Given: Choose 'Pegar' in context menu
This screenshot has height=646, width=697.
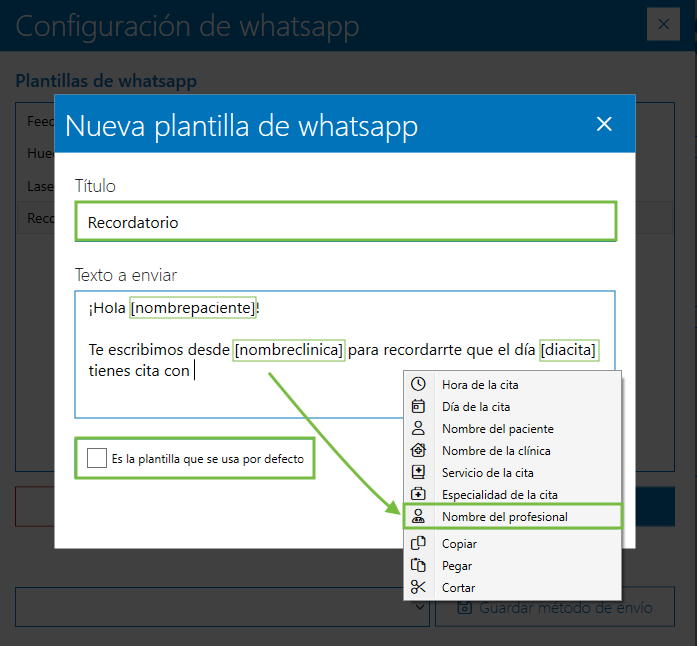Looking at the screenshot, I should 512,565.
